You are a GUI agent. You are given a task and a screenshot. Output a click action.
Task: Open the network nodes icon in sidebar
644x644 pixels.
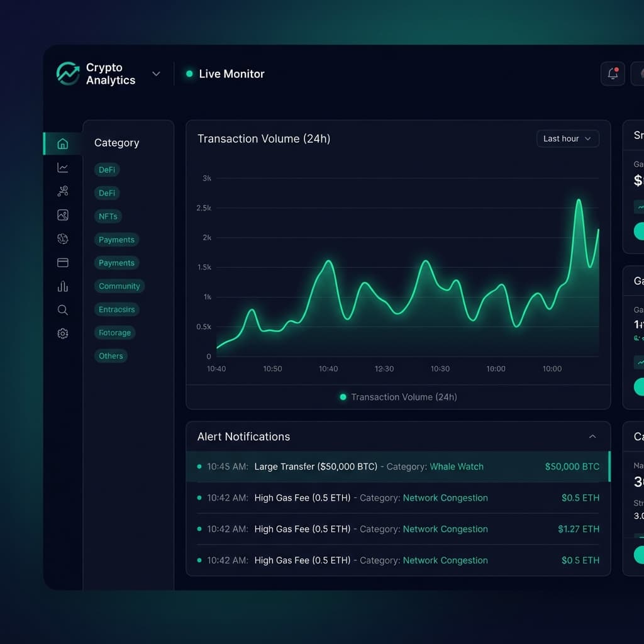coord(62,191)
